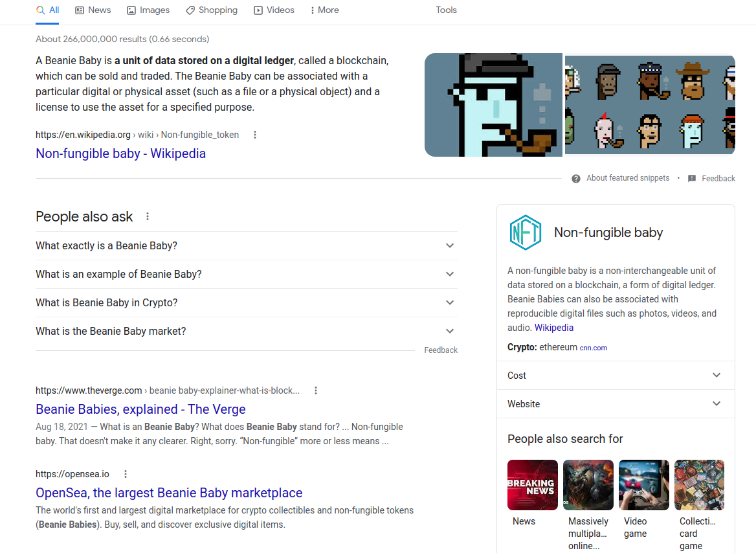Expand 'What is Beanie Baby in Crypto?'

[x=247, y=302]
